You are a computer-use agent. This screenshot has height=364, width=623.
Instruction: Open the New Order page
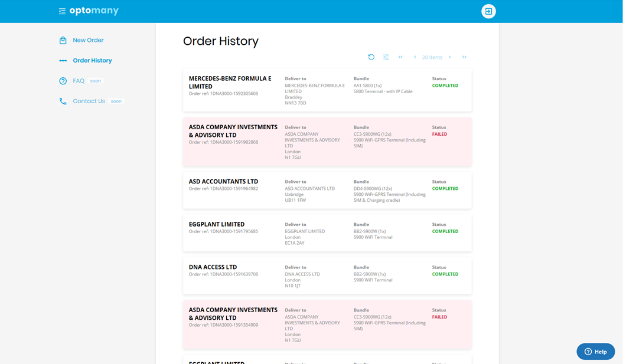coord(88,40)
